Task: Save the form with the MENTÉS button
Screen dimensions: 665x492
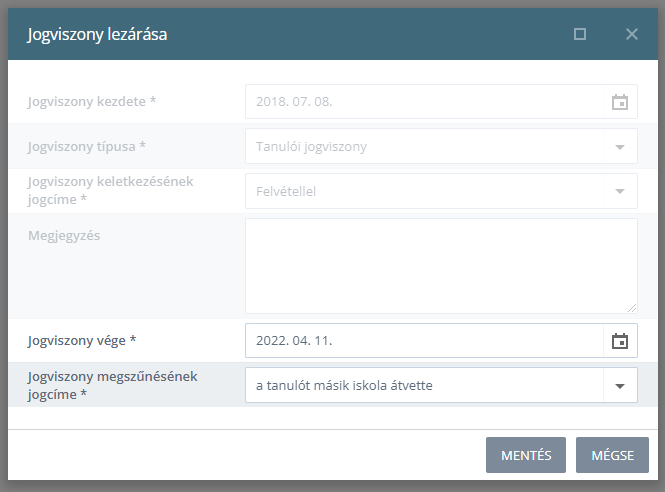Action: pos(526,455)
